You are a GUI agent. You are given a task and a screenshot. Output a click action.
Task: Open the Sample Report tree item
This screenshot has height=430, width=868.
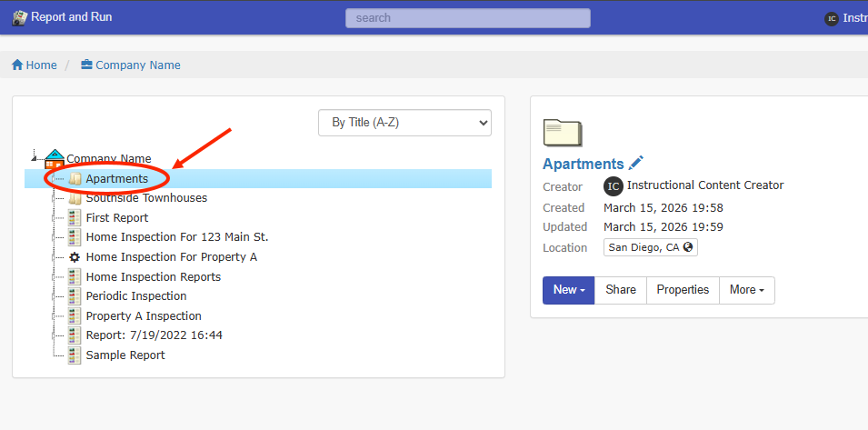pyautogui.click(x=125, y=355)
